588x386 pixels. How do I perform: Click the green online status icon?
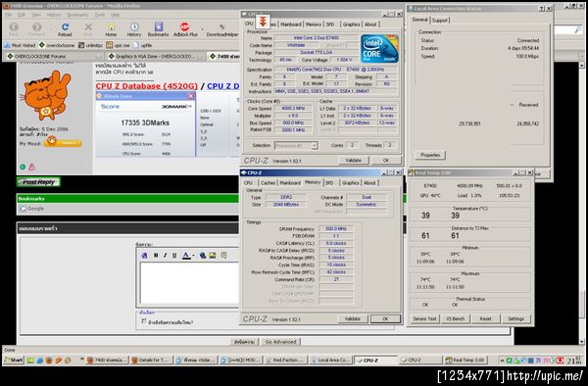point(23,168)
